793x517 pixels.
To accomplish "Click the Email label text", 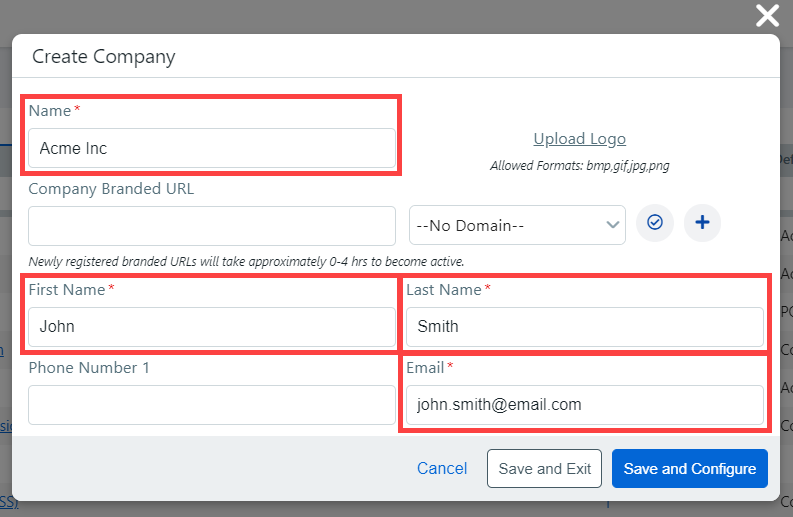I will [425, 368].
